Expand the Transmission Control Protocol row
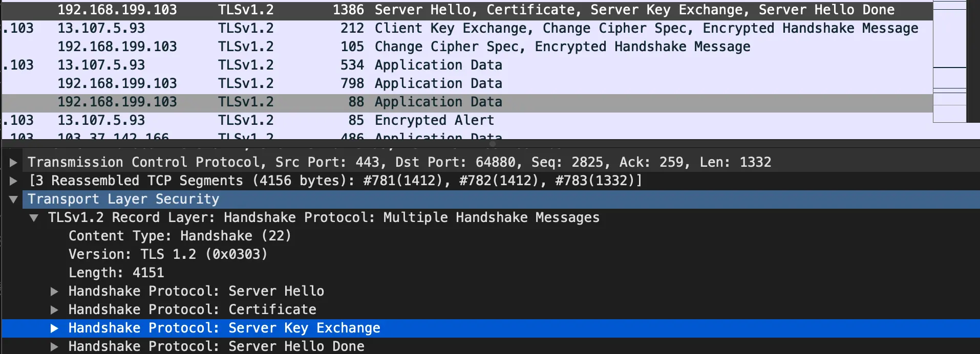The height and width of the screenshot is (354, 980). [13, 163]
